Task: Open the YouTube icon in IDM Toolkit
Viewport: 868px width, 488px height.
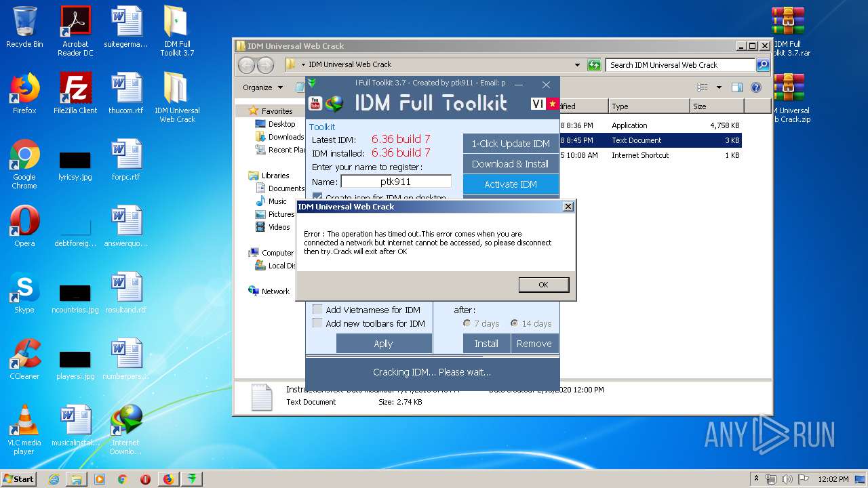Action: pos(315,103)
